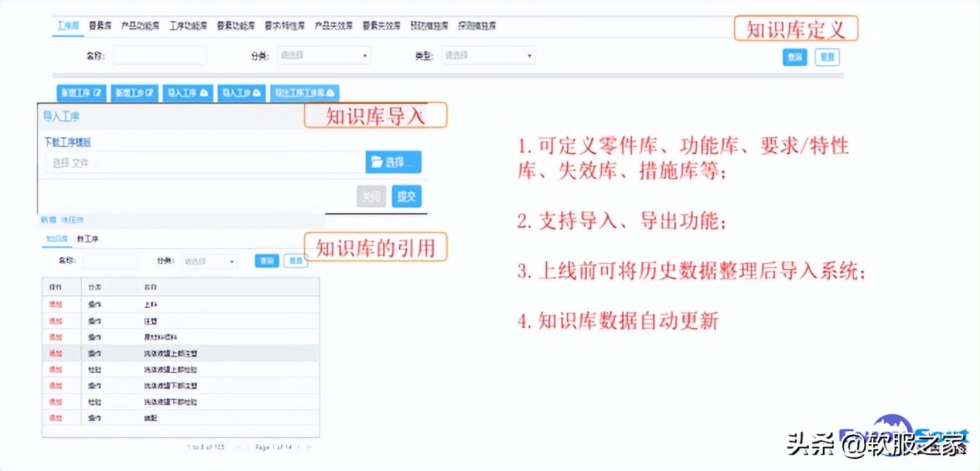The width and height of the screenshot is (980, 471).
Task: Click the export icon on 导出工序工步库 button
Action: [x=329, y=93]
